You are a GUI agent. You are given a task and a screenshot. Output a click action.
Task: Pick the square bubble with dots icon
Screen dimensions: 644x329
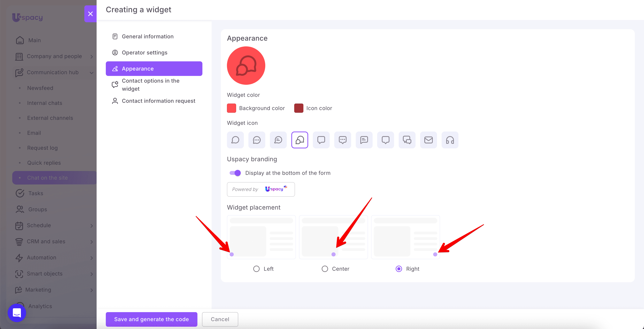[x=343, y=140]
